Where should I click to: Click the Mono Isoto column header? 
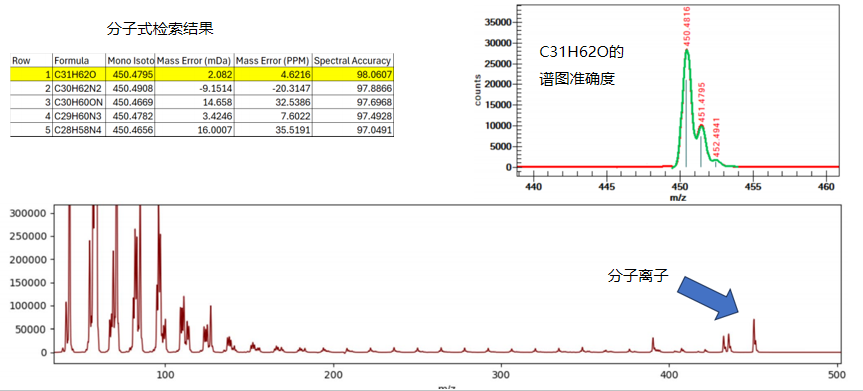130,61
